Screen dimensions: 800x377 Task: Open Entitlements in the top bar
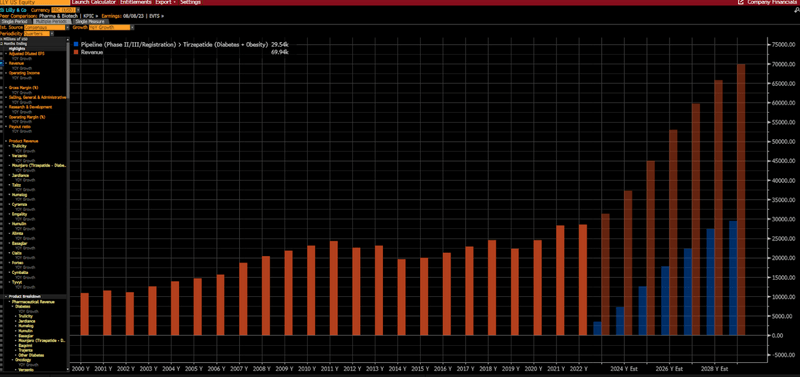pyautogui.click(x=135, y=2)
